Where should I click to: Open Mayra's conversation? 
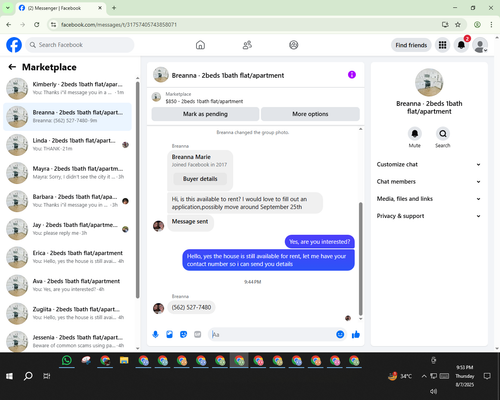click(x=67, y=173)
